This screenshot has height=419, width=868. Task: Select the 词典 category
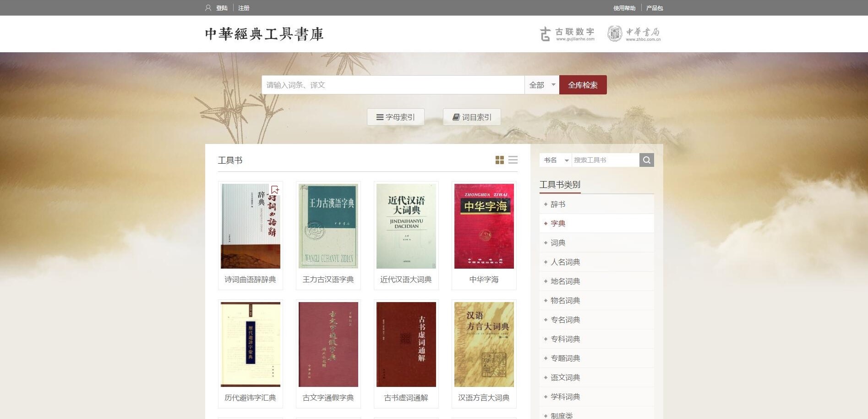(597, 243)
